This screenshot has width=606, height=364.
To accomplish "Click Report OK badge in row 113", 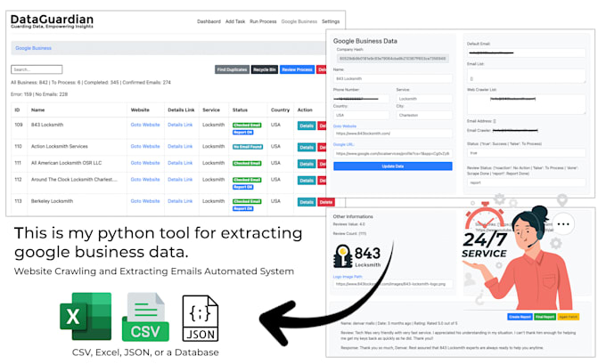I will click(x=242, y=209).
